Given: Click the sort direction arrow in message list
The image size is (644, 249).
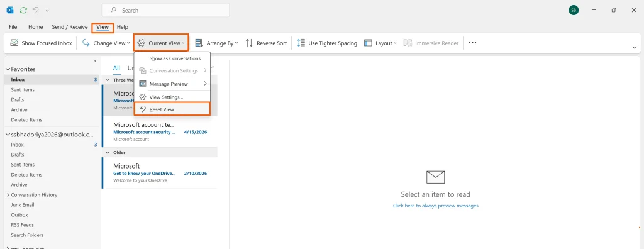Looking at the screenshot, I should (213, 68).
